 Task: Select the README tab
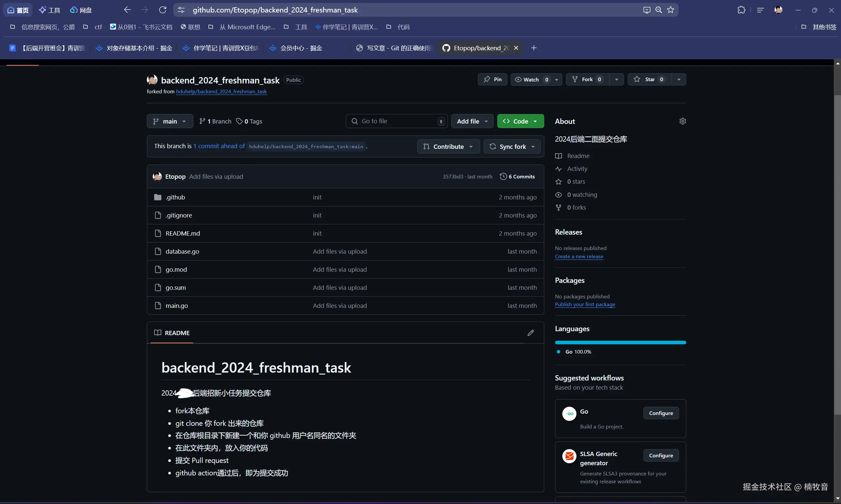pyautogui.click(x=172, y=333)
